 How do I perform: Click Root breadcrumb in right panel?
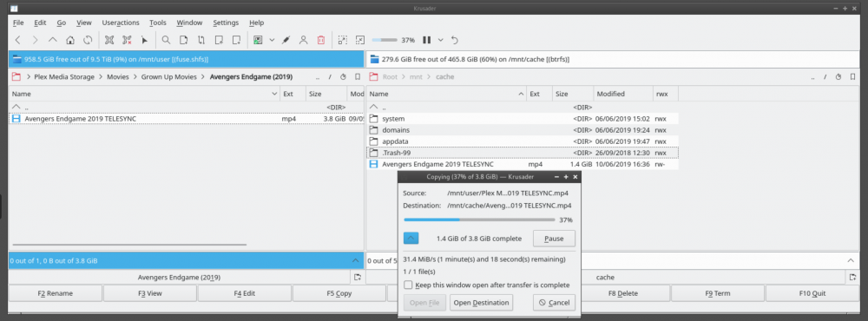click(390, 77)
